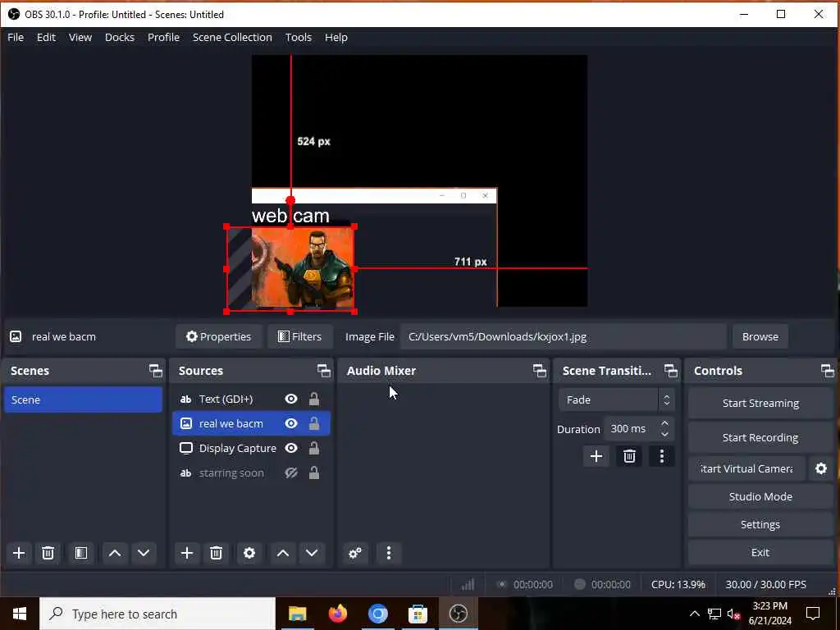
Task: Remove selected scene using trash icon
Action: pos(48,553)
